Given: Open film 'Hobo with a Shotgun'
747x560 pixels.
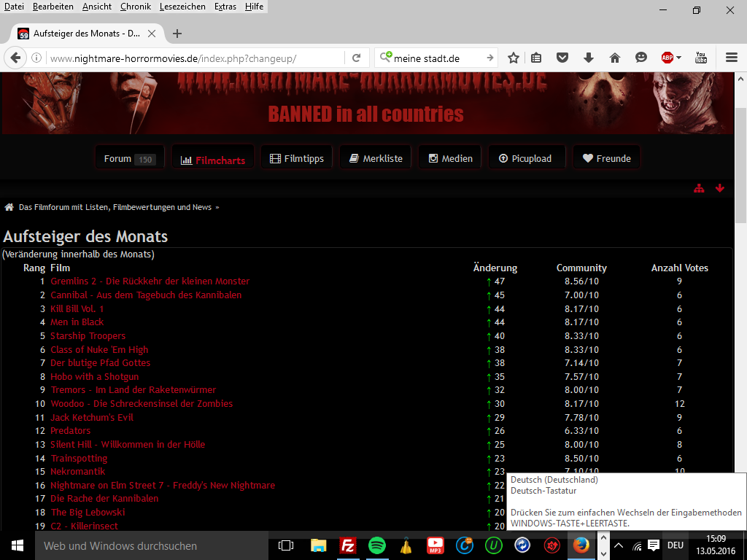Looking at the screenshot, I should point(95,377).
